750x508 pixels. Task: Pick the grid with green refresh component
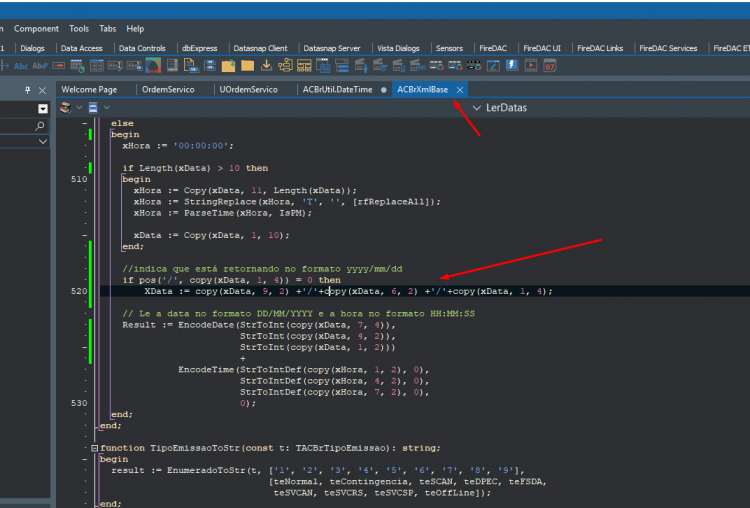coord(77,66)
